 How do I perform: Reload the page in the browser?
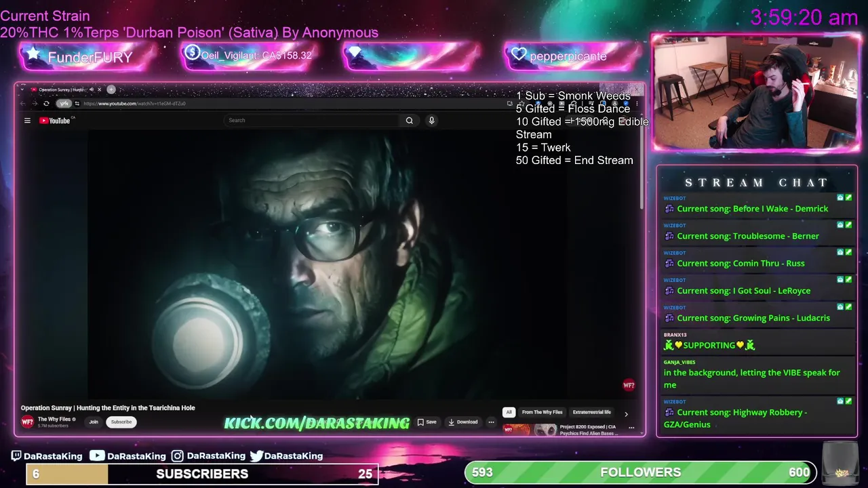[x=46, y=104]
